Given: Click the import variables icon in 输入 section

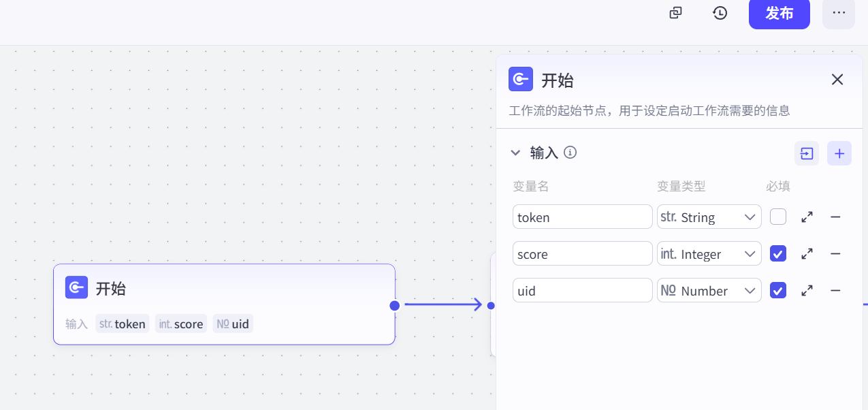Looking at the screenshot, I should click(807, 153).
